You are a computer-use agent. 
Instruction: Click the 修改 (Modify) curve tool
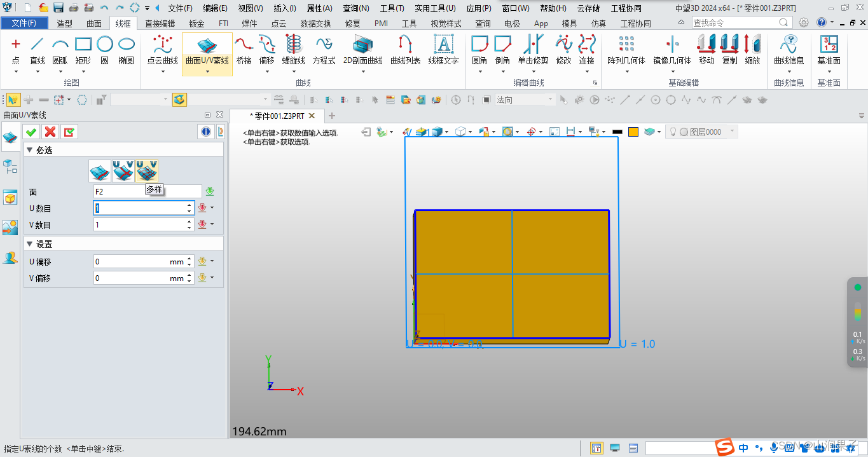click(563, 51)
